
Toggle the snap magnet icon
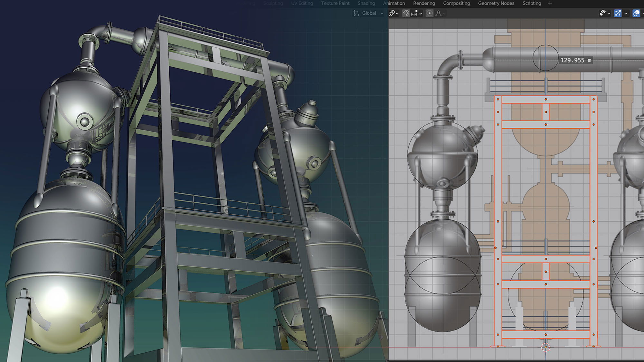coord(406,13)
